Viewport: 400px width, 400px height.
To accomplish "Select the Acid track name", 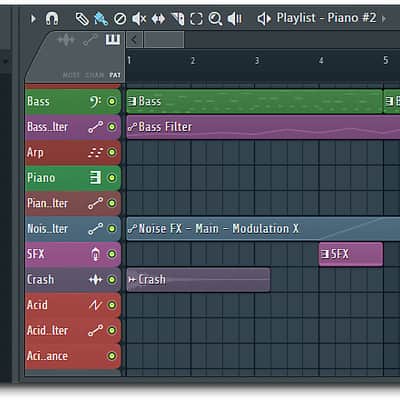I will (37, 305).
